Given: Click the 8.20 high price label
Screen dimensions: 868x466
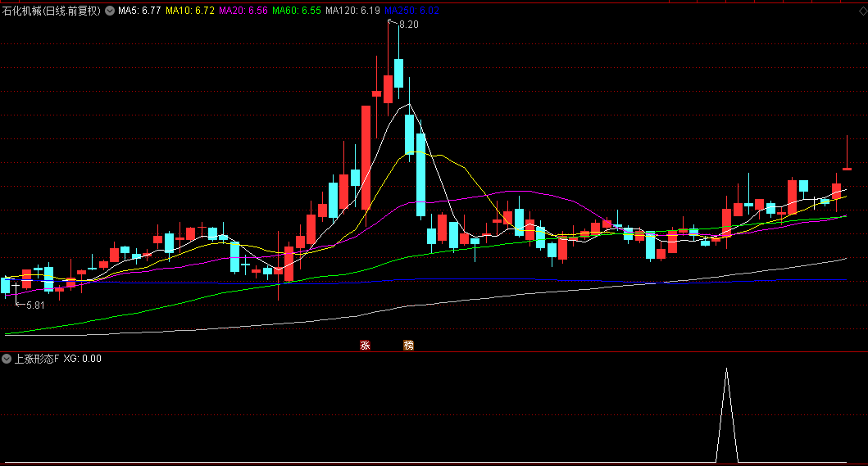Looking at the screenshot, I should pos(408,25).
